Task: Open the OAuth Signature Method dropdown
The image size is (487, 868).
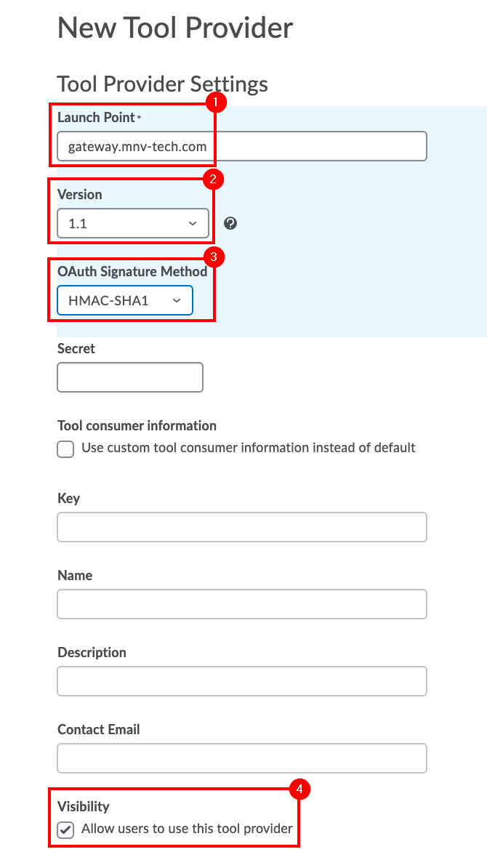Action: [x=124, y=300]
